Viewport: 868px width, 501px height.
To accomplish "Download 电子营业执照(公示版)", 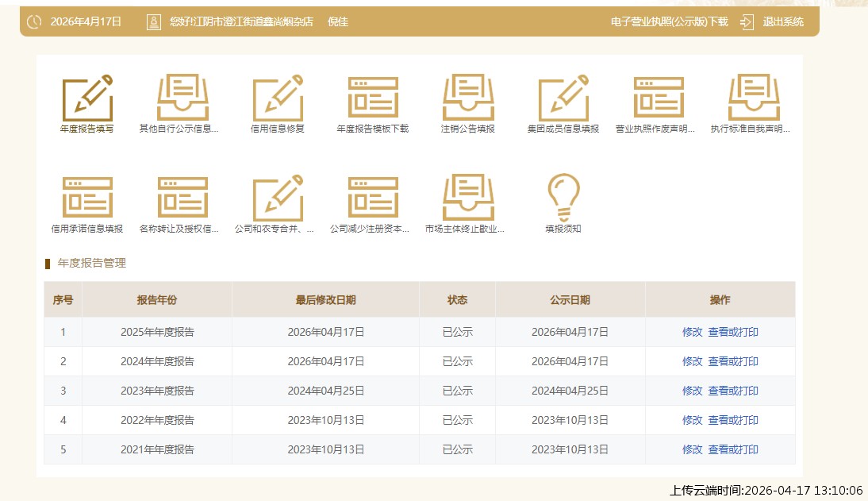I will pyautogui.click(x=669, y=22).
